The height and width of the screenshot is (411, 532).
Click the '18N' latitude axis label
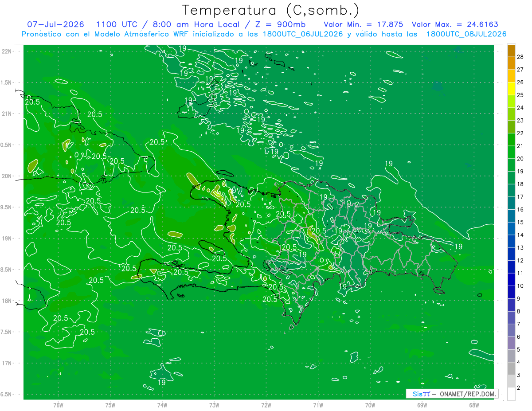(6, 301)
